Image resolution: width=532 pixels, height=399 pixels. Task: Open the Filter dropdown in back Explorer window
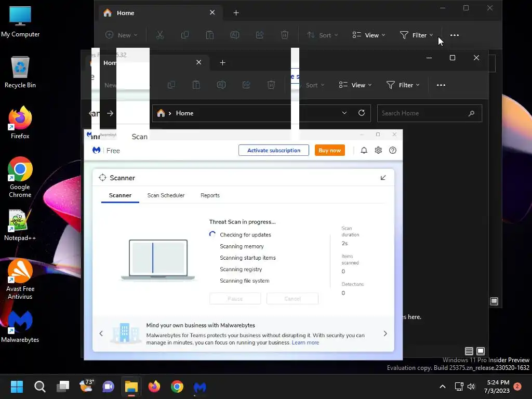tap(416, 35)
